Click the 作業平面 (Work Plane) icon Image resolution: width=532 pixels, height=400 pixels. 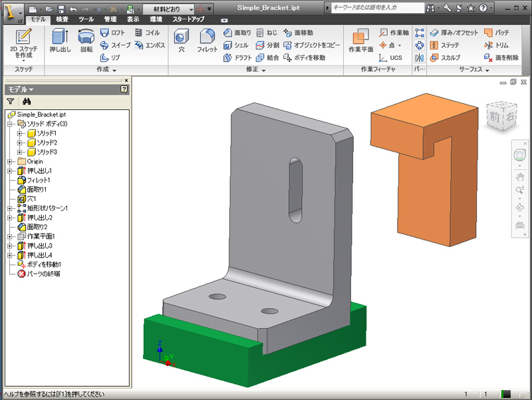(361, 41)
